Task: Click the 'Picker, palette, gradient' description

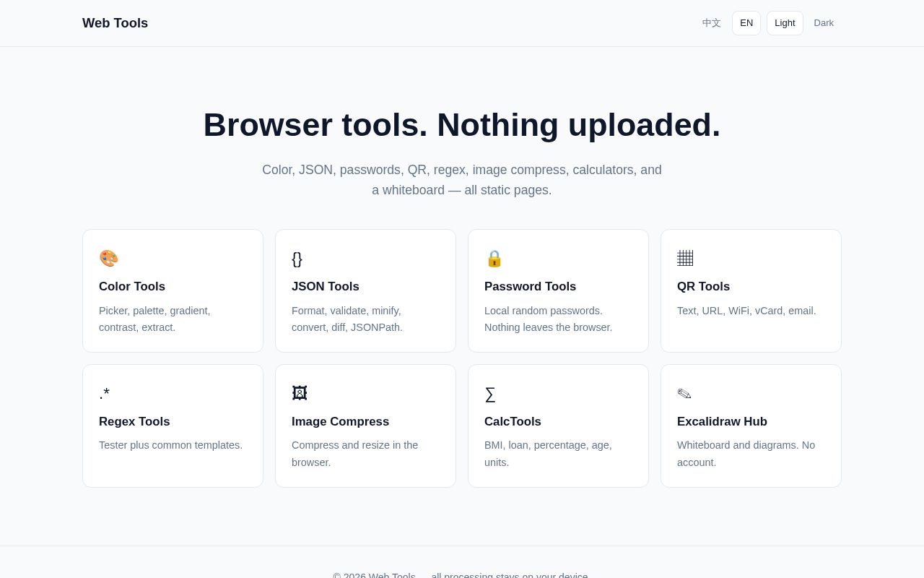Action: [x=154, y=319]
